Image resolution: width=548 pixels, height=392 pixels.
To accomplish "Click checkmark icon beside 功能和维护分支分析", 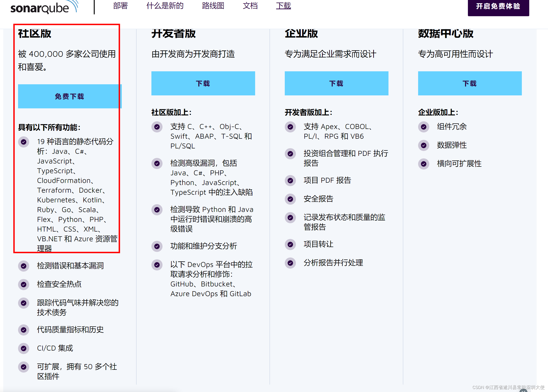I will coord(157,246).
